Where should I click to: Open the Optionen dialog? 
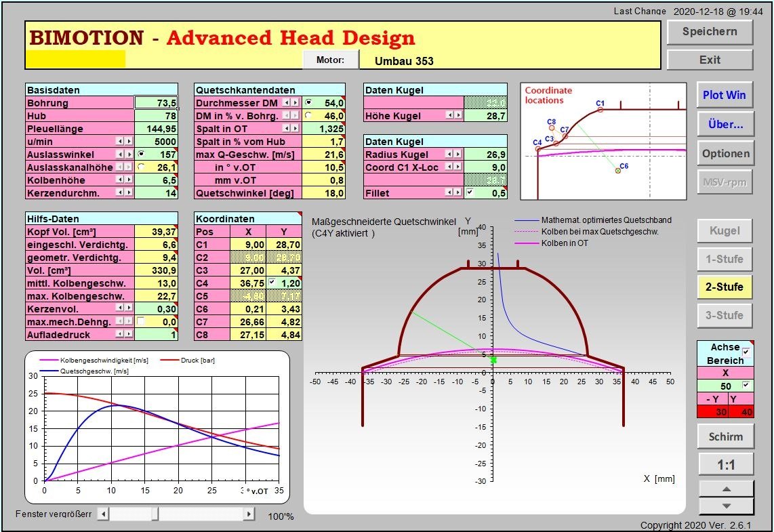pyautogui.click(x=725, y=153)
